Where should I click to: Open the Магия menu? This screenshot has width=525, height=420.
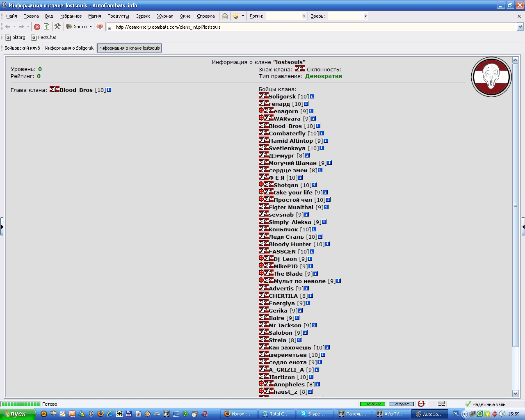point(94,16)
